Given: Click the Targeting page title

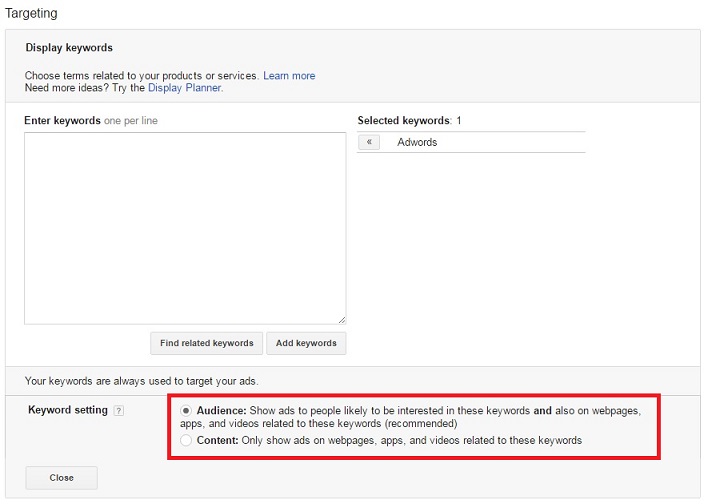Looking at the screenshot, I should tap(32, 14).
